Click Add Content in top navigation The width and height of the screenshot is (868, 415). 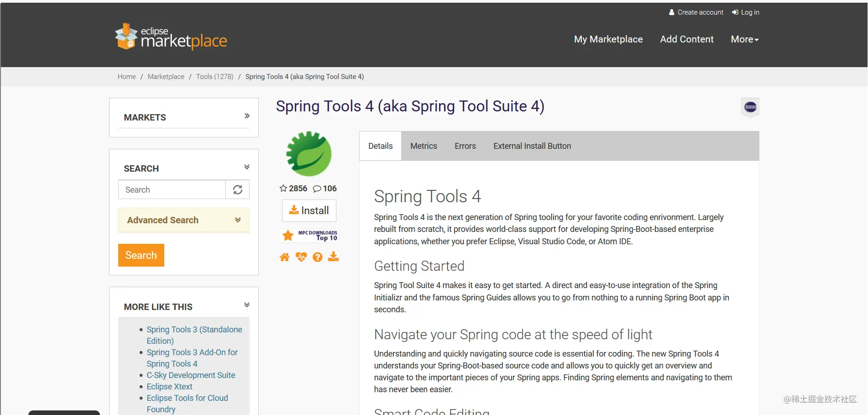click(x=687, y=39)
